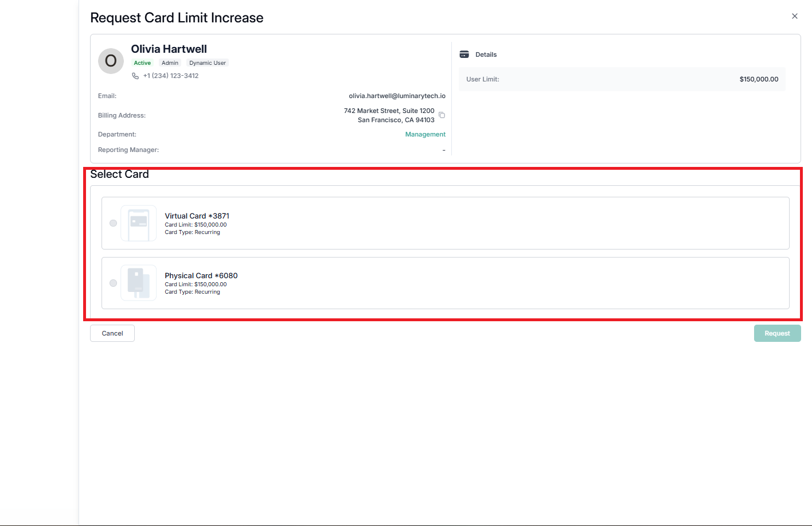Click the Cancel button

click(112, 333)
